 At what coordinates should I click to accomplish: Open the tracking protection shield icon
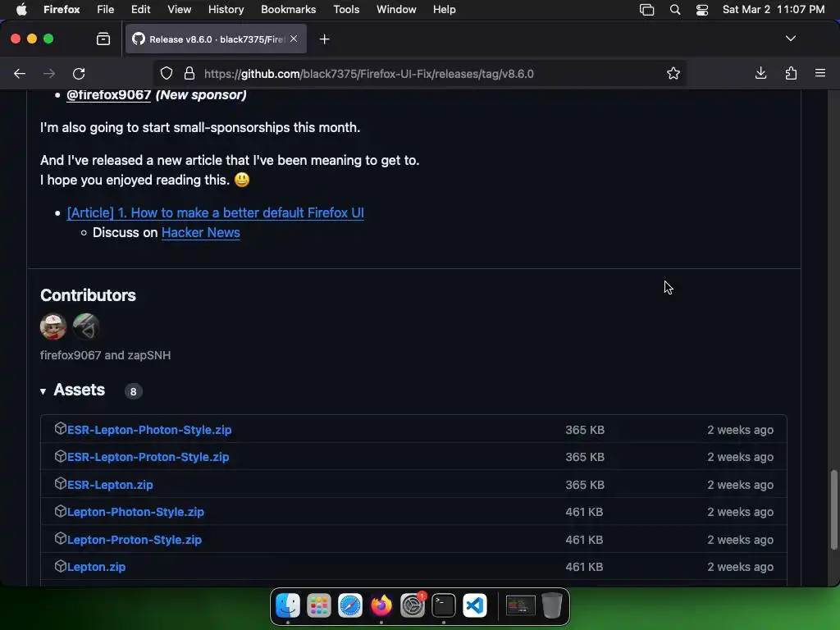[x=167, y=73]
